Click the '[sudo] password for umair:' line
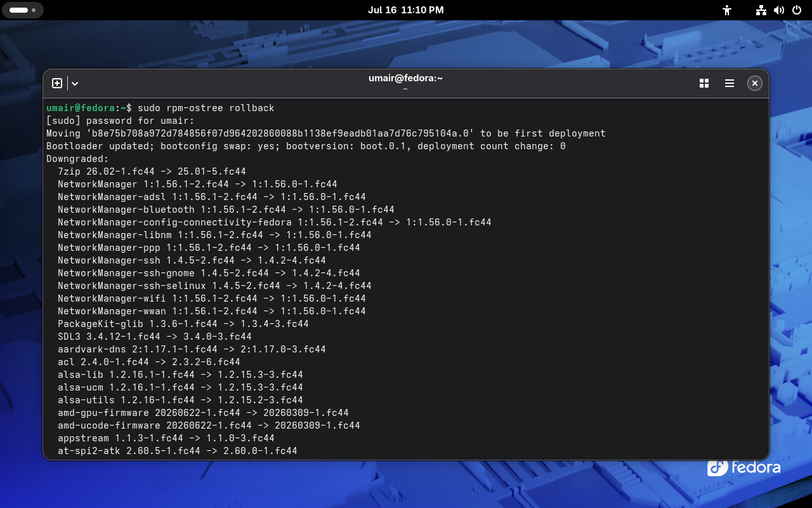This screenshot has width=812, height=508. (121, 121)
